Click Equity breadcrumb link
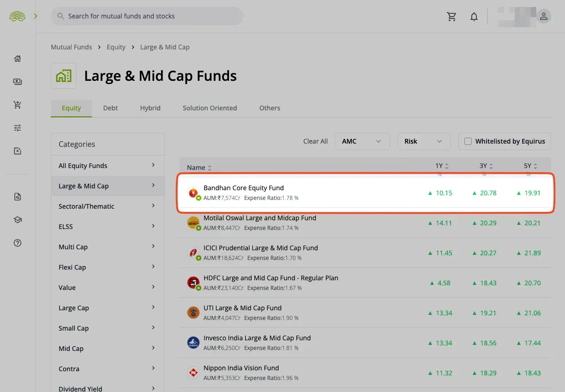Viewport: 565px width, 392px height. pyautogui.click(x=116, y=47)
